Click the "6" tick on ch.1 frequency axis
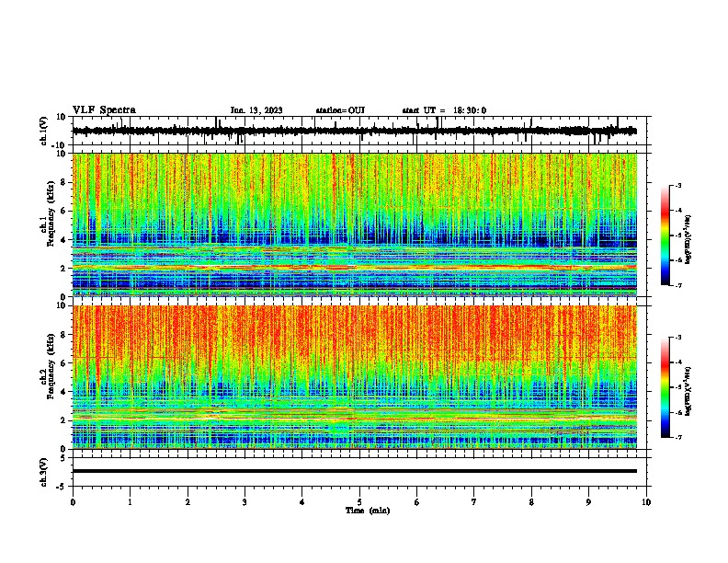728x563 pixels. pyautogui.click(x=63, y=211)
